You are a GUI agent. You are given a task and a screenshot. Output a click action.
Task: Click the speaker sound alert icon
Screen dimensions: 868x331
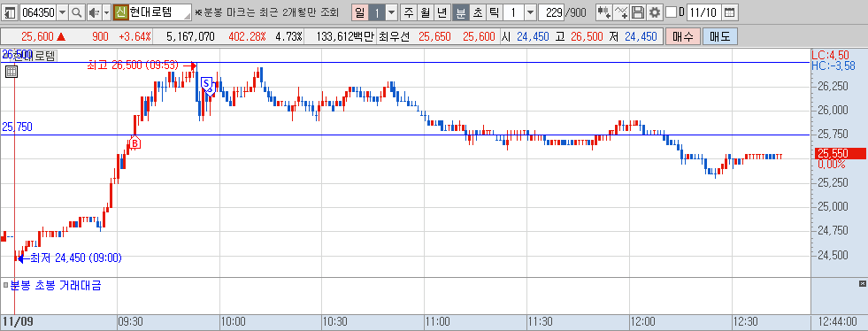(x=94, y=12)
